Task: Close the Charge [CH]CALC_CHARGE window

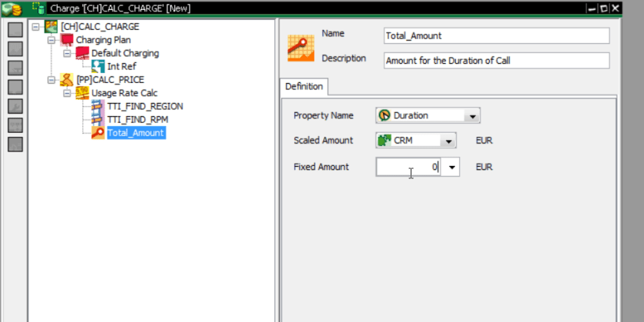Action: [x=616, y=8]
